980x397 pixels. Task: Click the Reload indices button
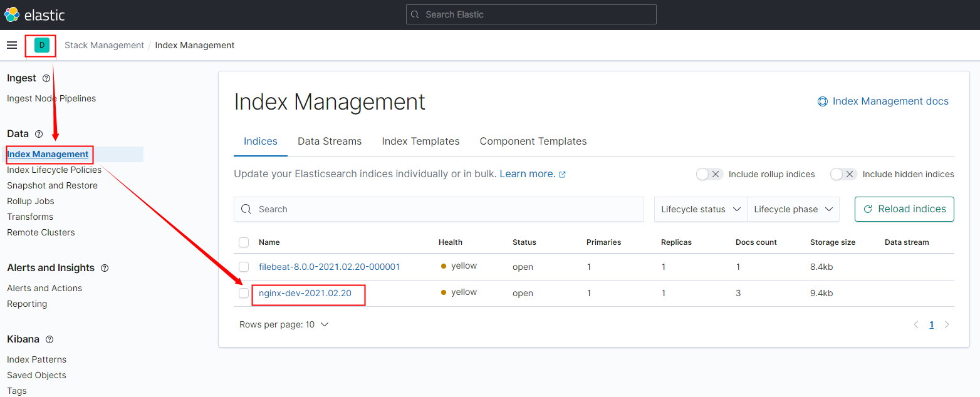904,209
